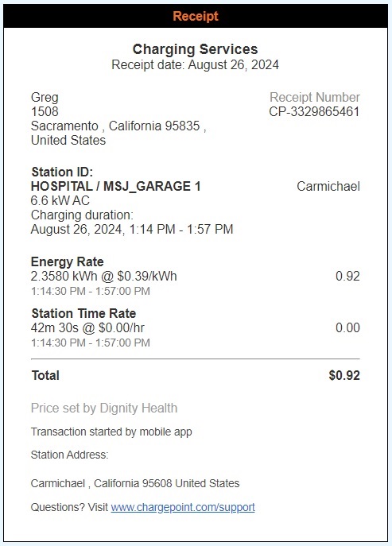
Task: Click the Carmichael city label beside station
Action: (x=328, y=186)
